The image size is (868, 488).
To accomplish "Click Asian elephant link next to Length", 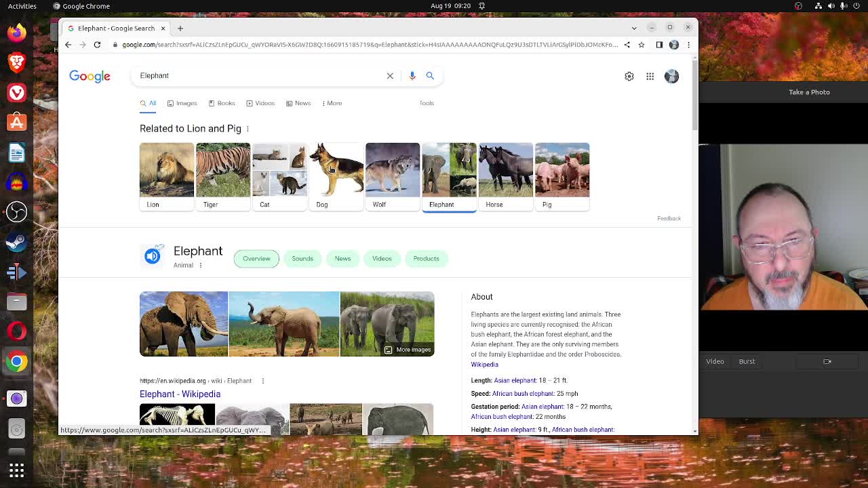I will (x=515, y=380).
